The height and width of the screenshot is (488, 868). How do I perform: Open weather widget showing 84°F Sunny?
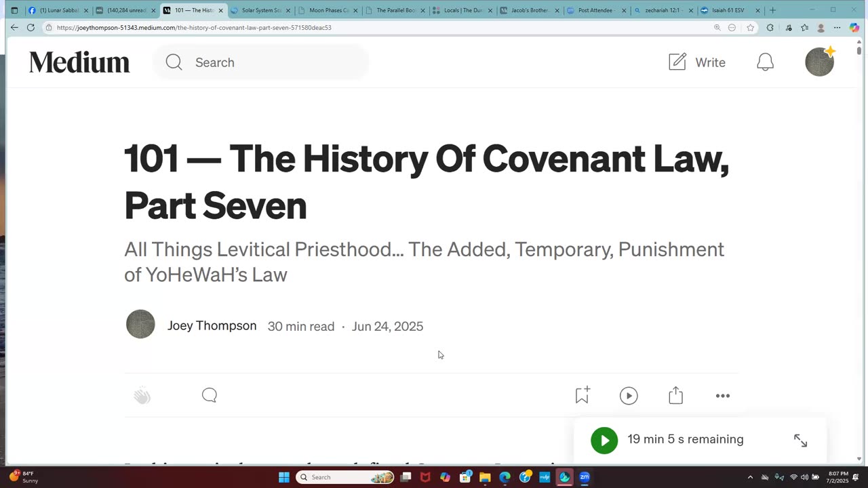click(22, 477)
